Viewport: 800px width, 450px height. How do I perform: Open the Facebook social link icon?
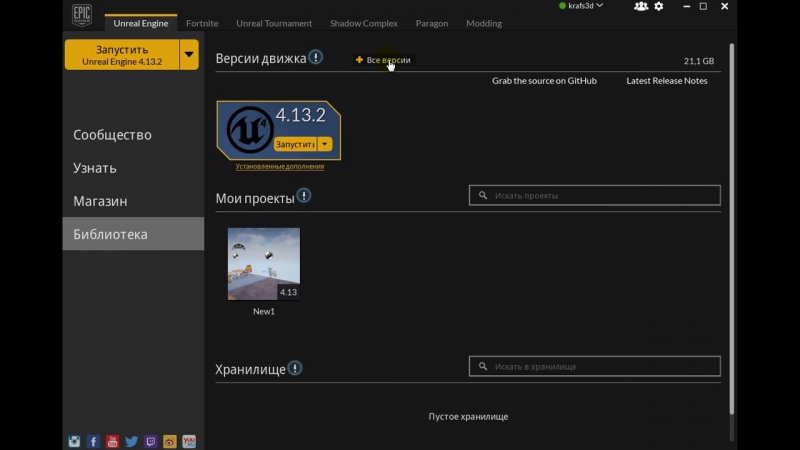coord(93,441)
